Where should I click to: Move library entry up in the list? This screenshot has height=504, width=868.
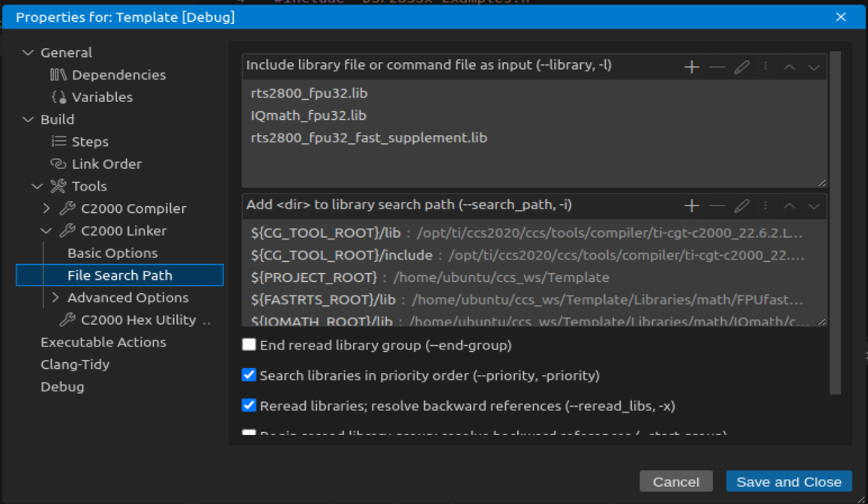(x=789, y=67)
